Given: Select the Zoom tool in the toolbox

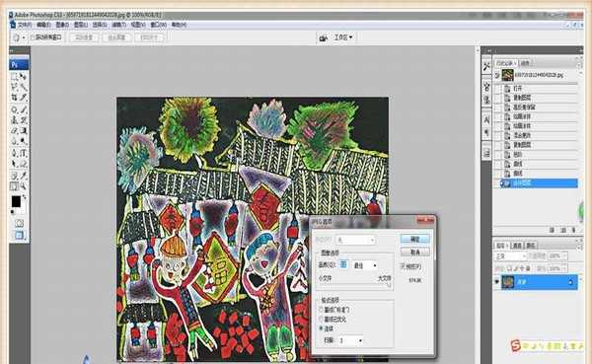Looking at the screenshot, I should (23, 186).
